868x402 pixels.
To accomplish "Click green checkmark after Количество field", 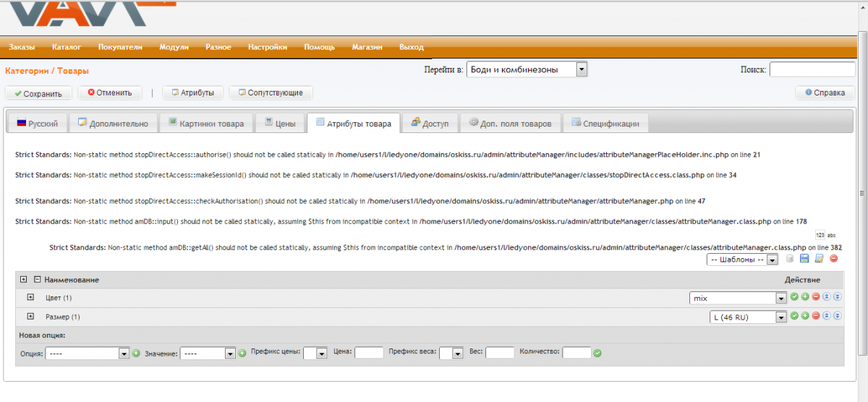I will coord(597,353).
